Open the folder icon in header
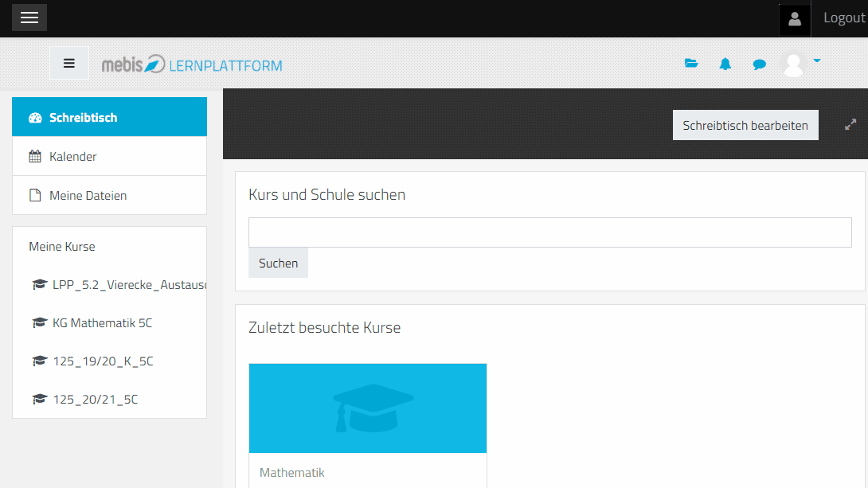 691,64
